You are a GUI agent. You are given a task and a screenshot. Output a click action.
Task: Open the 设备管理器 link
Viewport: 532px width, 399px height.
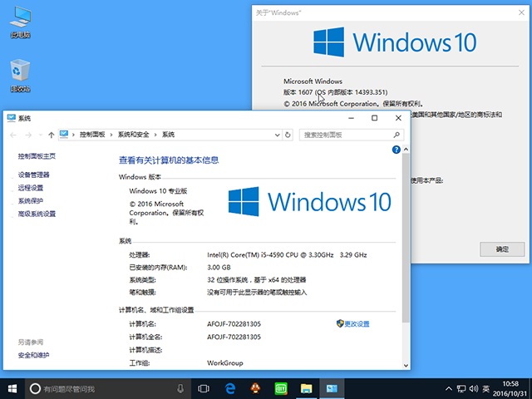click(x=33, y=175)
